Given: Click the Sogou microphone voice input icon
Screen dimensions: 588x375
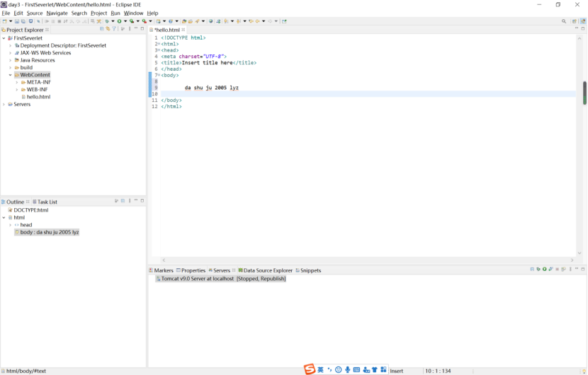Looking at the screenshot, I should click(x=348, y=370).
